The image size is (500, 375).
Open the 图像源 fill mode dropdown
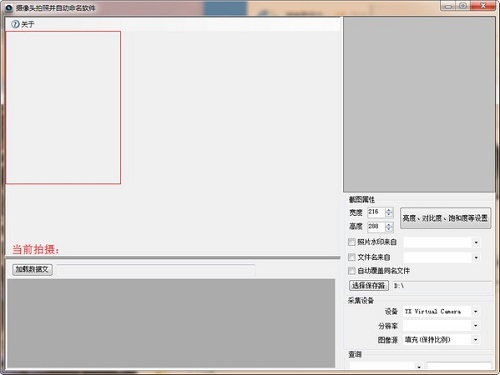476,339
